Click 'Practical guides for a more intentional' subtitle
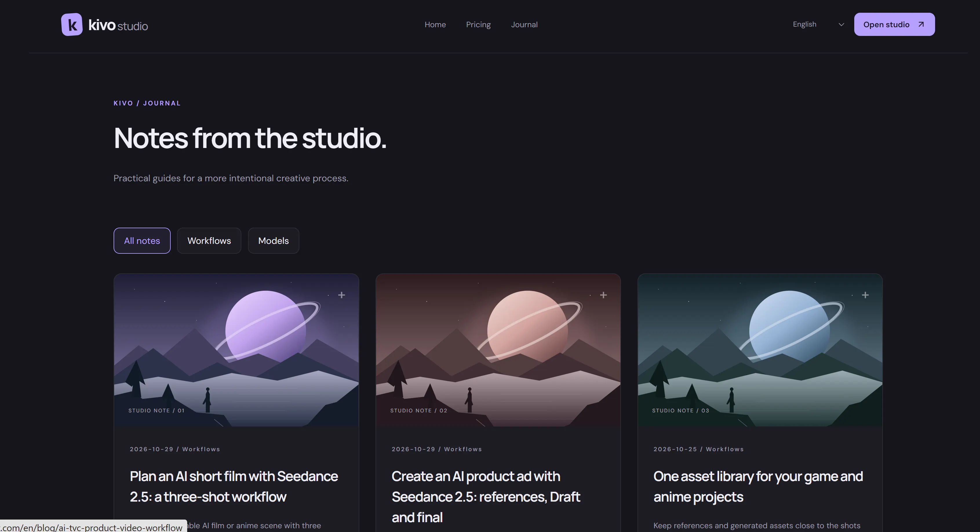This screenshot has width=980, height=532. (x=231, y=178)
